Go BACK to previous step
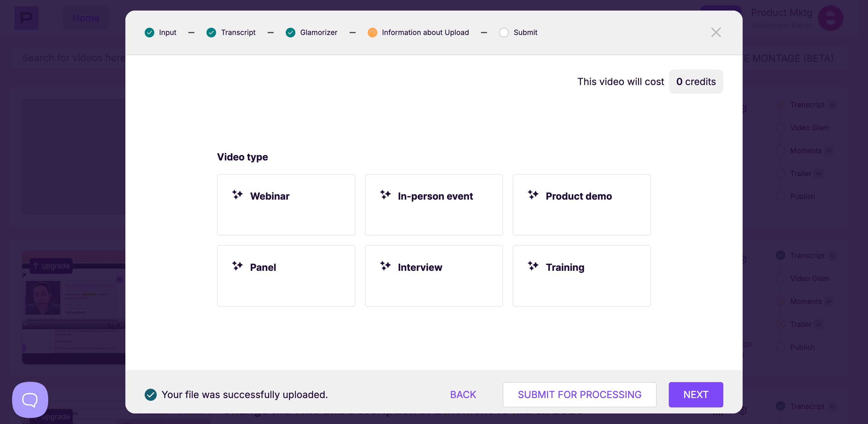Image resolution: width=868 pixels, height=424 pixels. pos(463,394)
